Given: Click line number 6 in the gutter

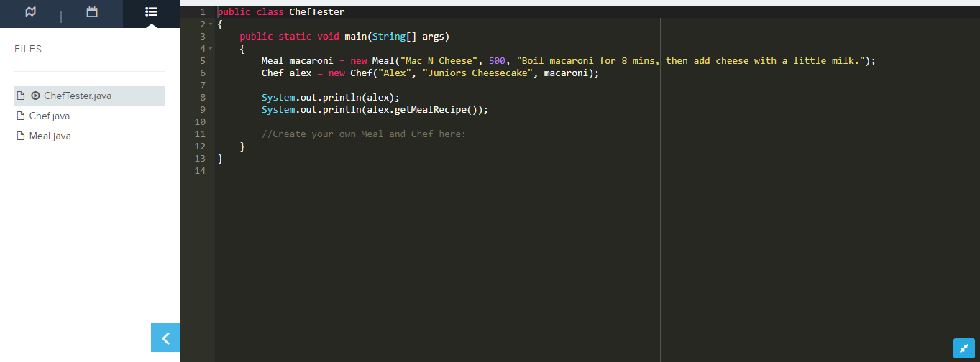Looking at the screenshot, I should tap(203, 73).
